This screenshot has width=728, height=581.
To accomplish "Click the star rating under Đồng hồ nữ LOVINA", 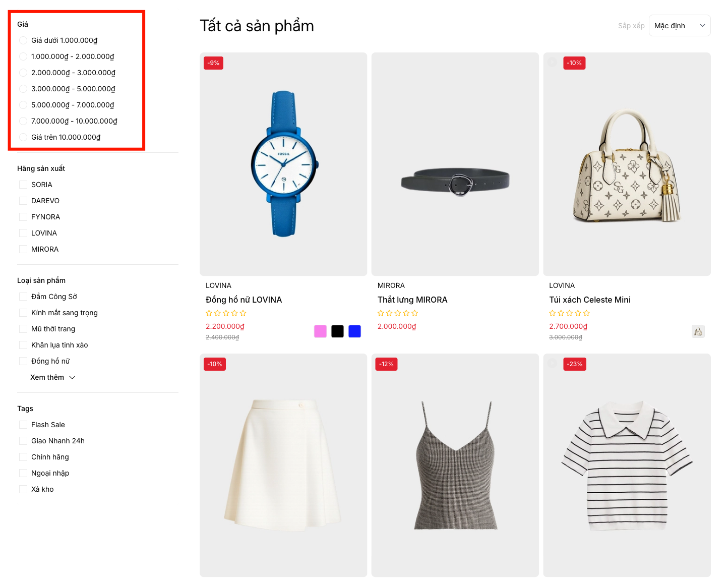I will (x=226, y=313).
